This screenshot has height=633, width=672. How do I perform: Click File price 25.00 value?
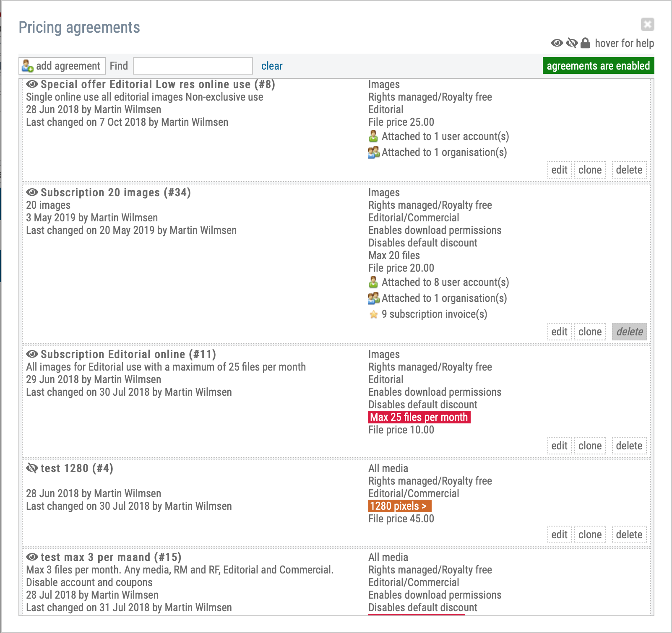click(401, 122)
